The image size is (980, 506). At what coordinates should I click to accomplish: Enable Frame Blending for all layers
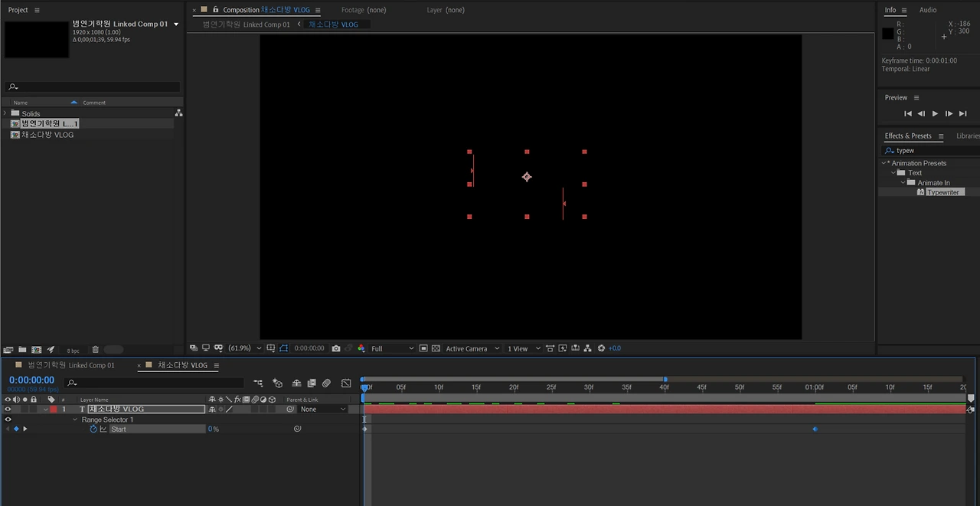pos(312,383)
